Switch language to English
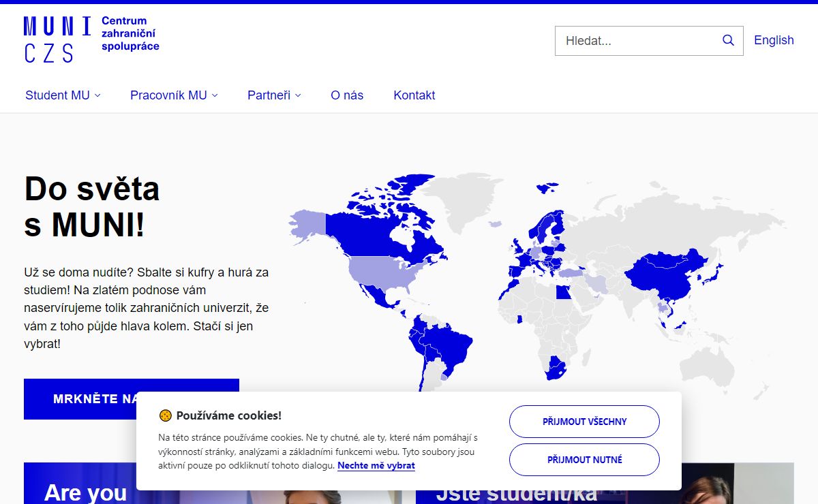This screenshot has height=504, width=818. pos(774,40)
